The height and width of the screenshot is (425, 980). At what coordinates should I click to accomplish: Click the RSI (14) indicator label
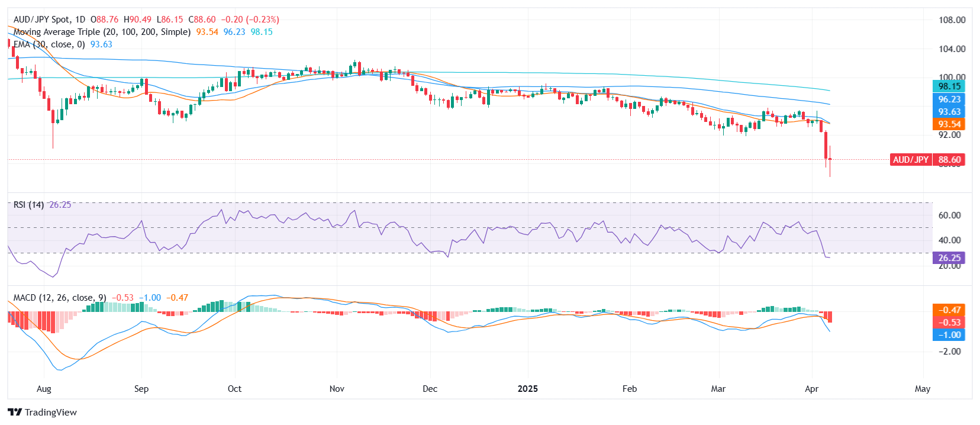[x=28, y=205]
